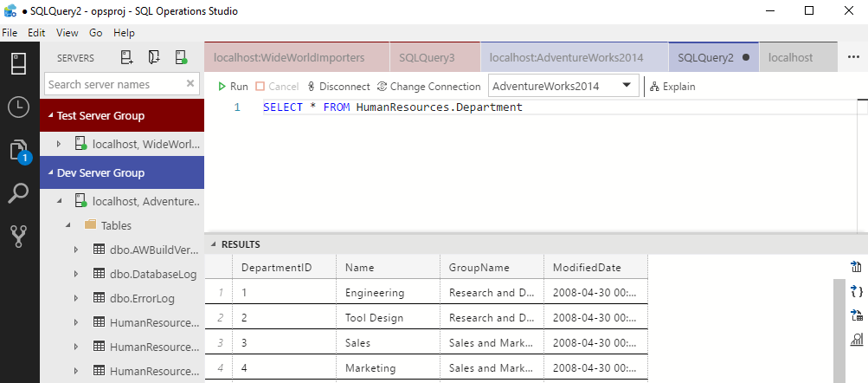
Task: Save results as JSON icon
Action: point(857,291)
